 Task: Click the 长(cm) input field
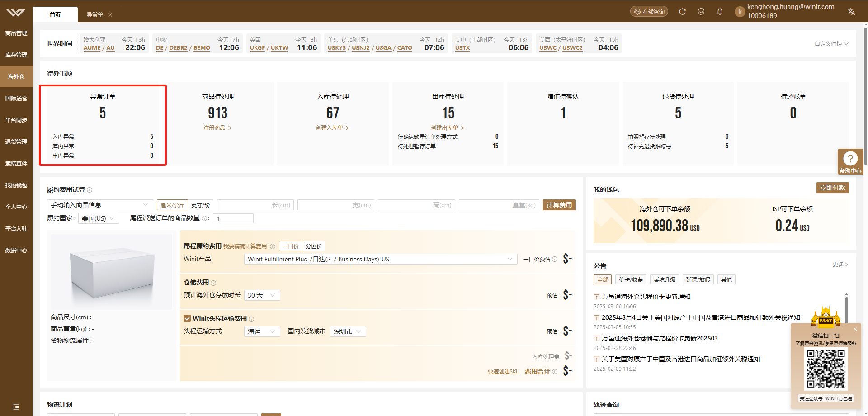click(255, 205)
